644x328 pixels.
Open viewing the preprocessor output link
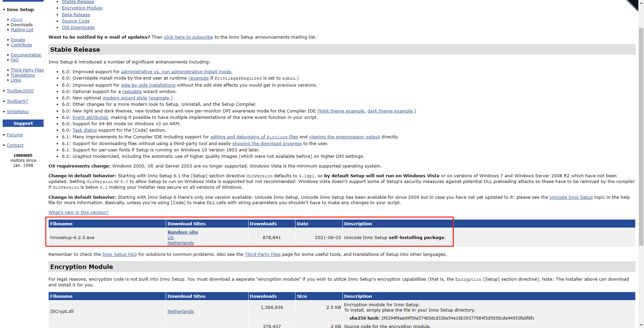(344, 137)
